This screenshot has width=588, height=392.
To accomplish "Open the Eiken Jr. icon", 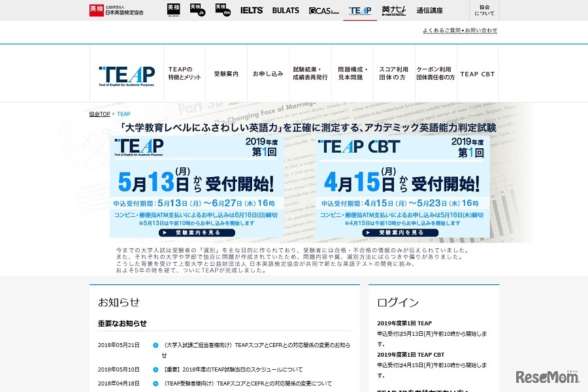I will (x=197, y=10).
